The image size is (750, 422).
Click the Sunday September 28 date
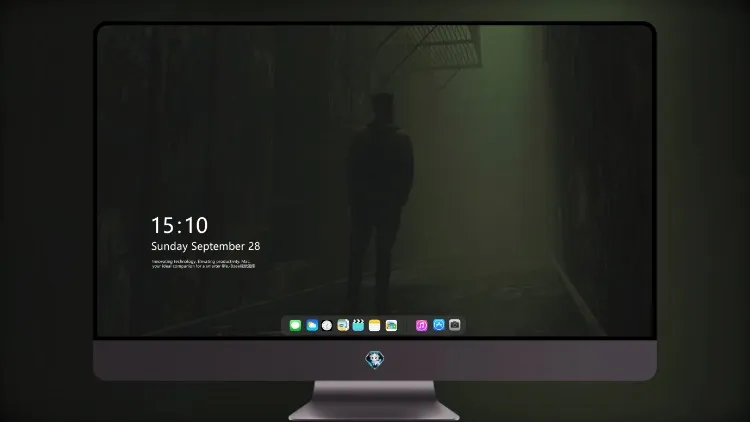pyautogui.click(x=206, y=246)
